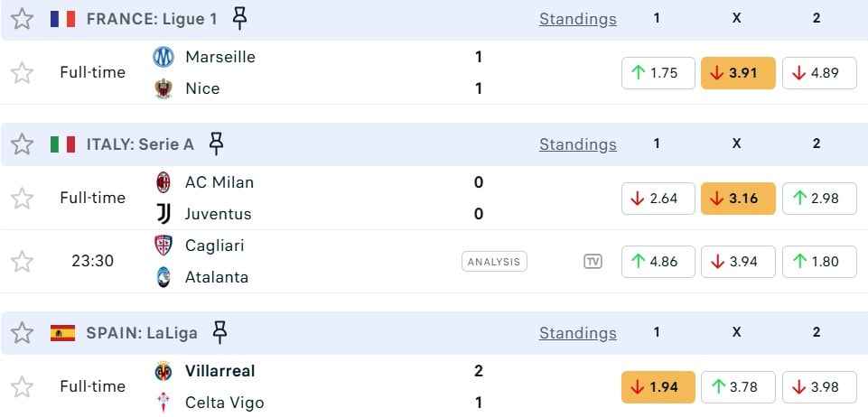Click the TV icon for Cagliari match
Screen dimensions: 868x417
coord(593,262)
